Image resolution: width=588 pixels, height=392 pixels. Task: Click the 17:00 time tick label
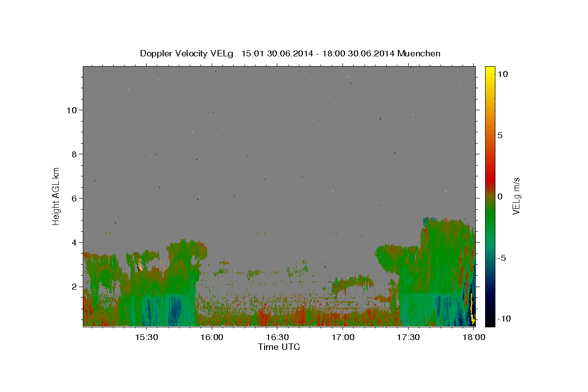[x=343, y=337]
